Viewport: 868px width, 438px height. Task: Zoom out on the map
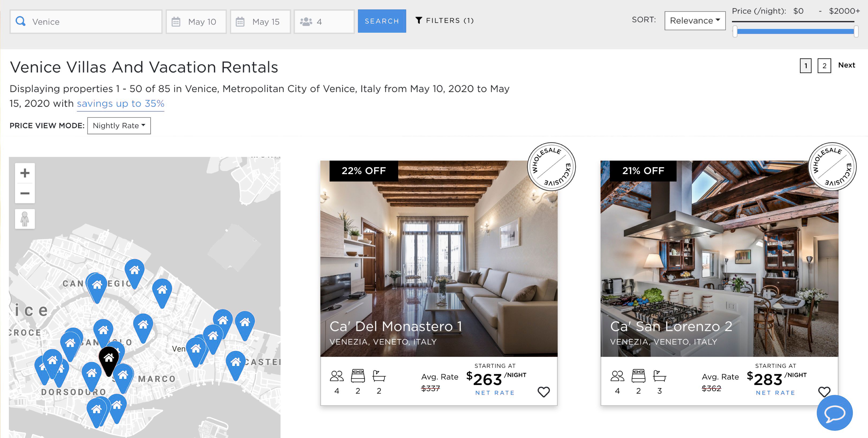(x=25, y=193)
